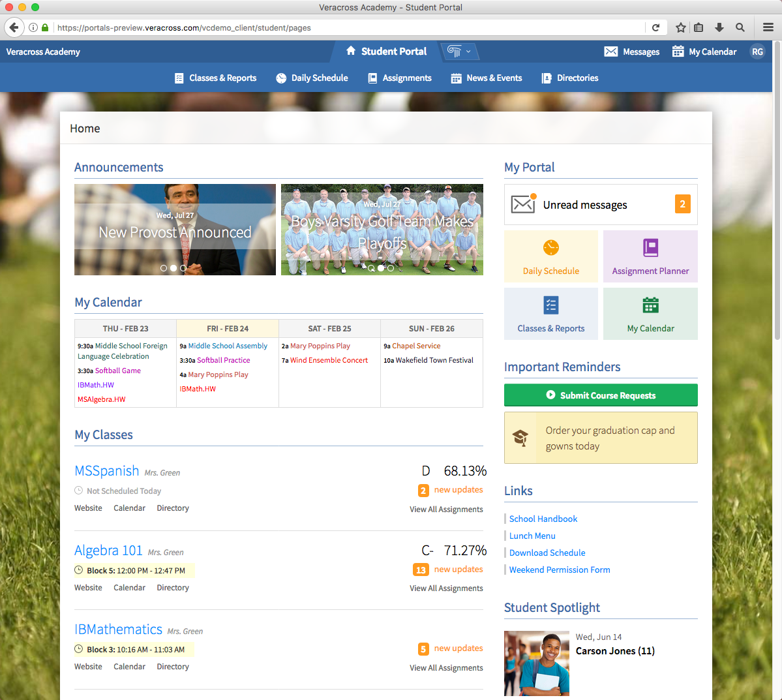
Task: Open the RG profile menu
Action: pyautogui.click(x=757, y=52)
